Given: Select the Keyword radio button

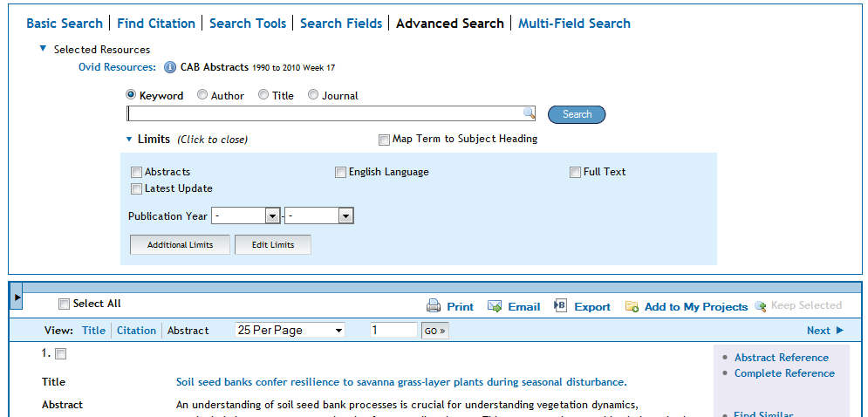Looking at the screenshot, I should [x=131, y=95].
